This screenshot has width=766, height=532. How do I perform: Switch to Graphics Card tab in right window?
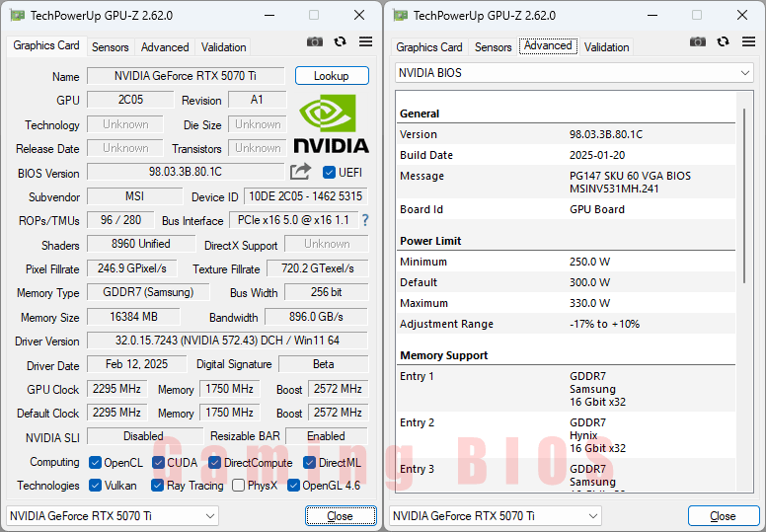click(429, 47)
